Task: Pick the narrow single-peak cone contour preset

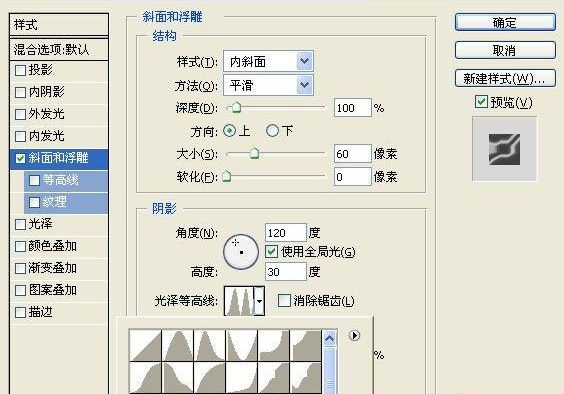Action: (210, 346)
